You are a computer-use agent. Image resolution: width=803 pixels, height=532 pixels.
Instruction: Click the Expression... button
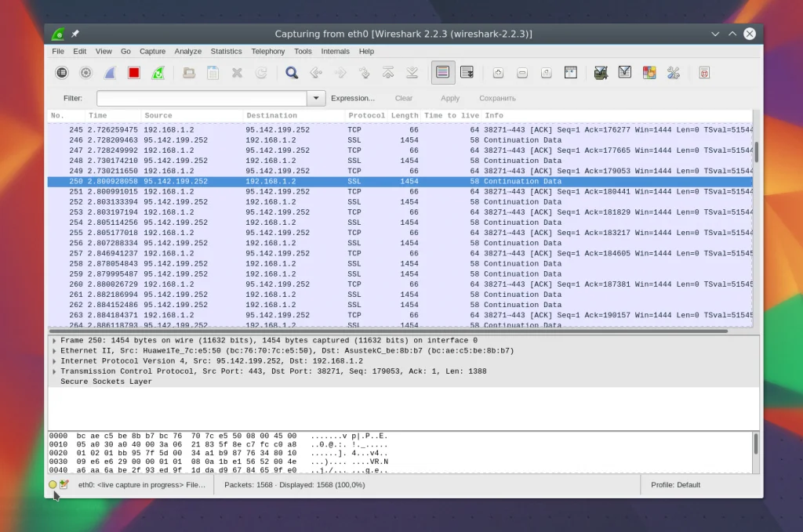[352, 99]
